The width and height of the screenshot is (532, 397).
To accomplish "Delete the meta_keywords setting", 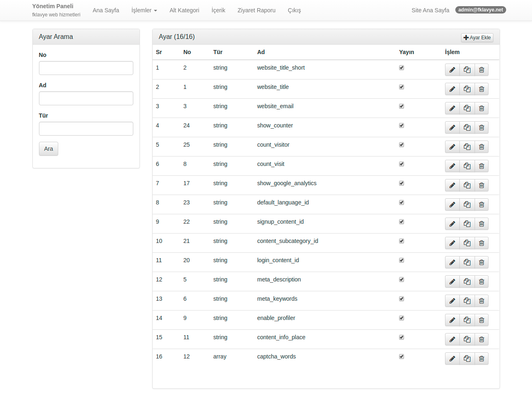I will (482, 301).
